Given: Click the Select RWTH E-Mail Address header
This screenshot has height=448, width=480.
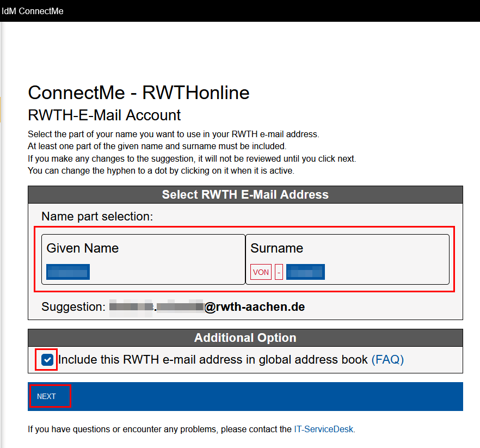Looking at the screenshot, I should [x=245, y=194].
